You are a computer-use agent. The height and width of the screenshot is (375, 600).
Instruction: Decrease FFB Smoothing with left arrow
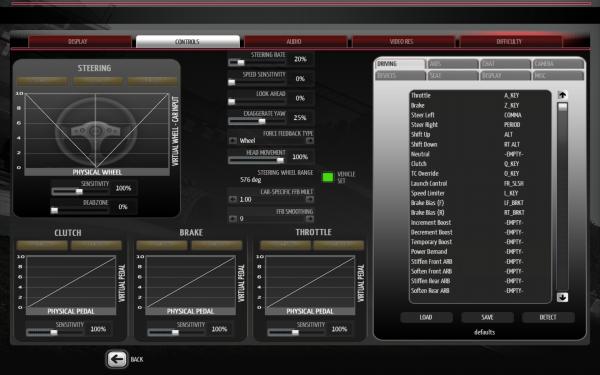[x=233, y=218]
